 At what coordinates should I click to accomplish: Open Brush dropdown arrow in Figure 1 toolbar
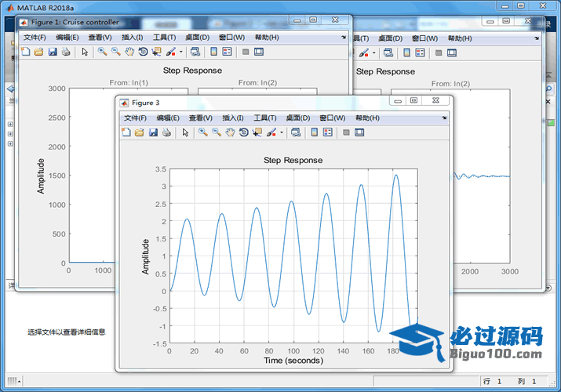(181, 52)
